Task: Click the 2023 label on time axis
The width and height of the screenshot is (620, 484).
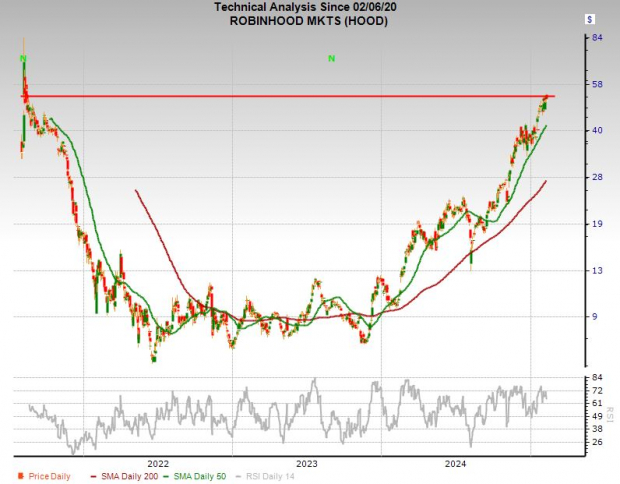Action: pos(306,464)
